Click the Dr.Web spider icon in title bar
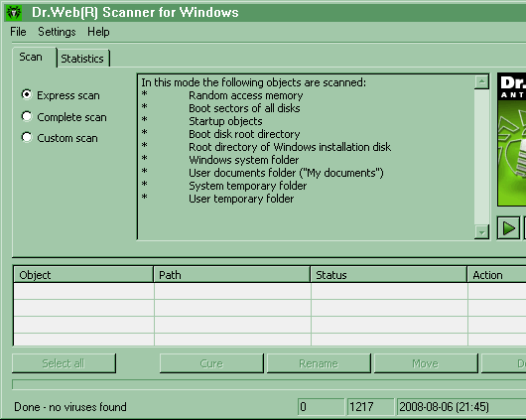Viewport: 526px width, 420px height. click(14, 13)
